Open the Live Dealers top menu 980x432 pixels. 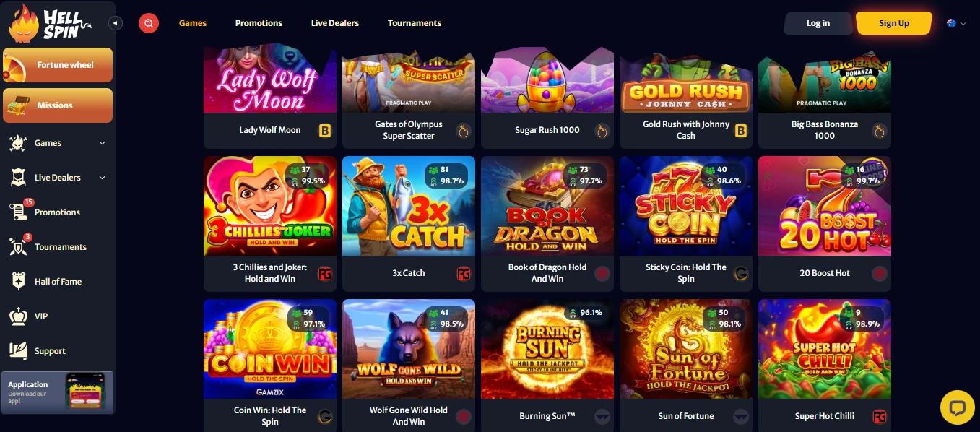click(x=335, y=23)
